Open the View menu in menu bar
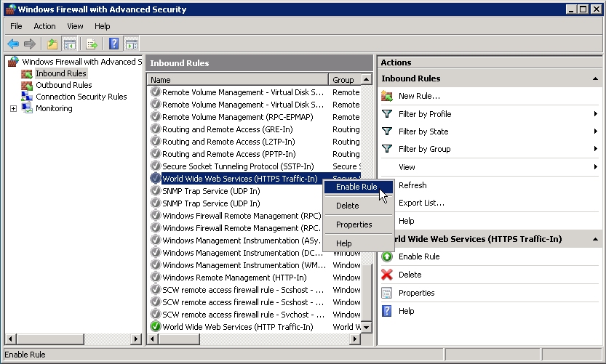This screenshot has width=606, height=364. [x=75, y=26]
